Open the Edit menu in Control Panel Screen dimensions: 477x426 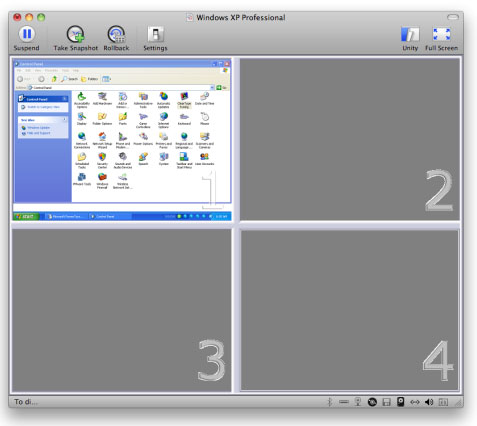28,71
